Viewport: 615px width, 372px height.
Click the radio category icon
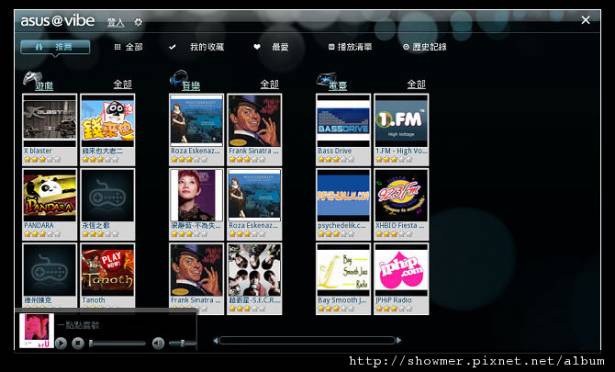[x=326, y=78]
